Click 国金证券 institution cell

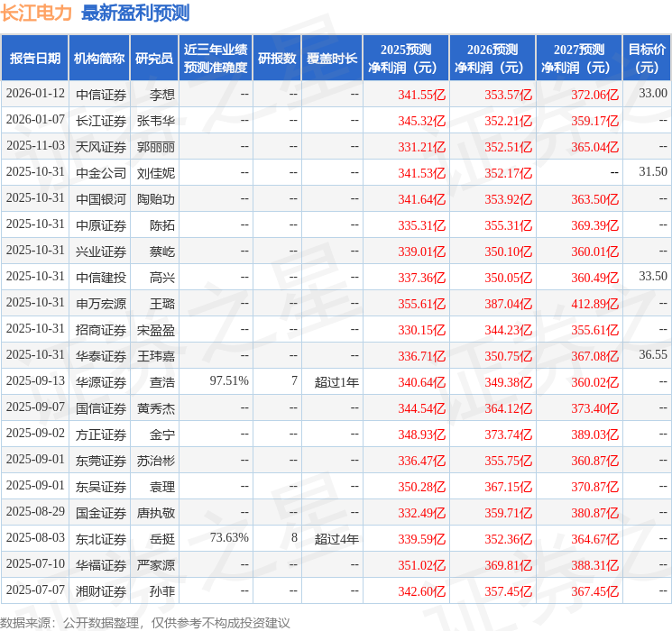pyautogui.click(x=101, y=513)
